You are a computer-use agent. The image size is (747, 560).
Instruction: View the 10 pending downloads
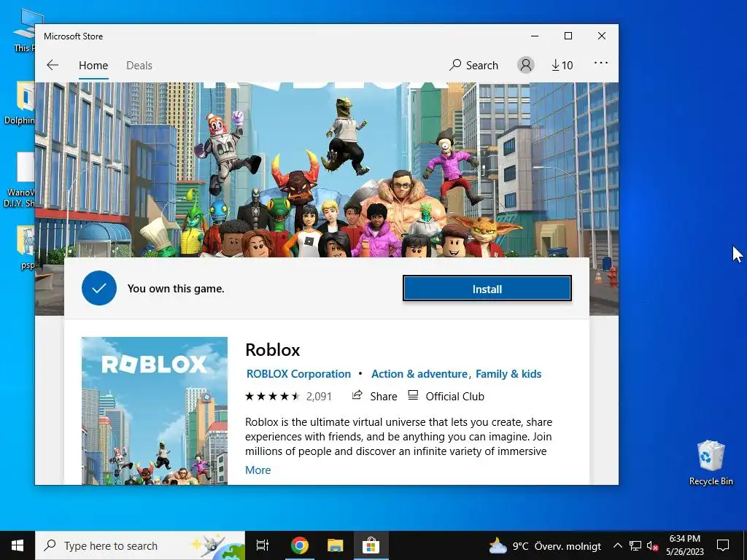562,65
